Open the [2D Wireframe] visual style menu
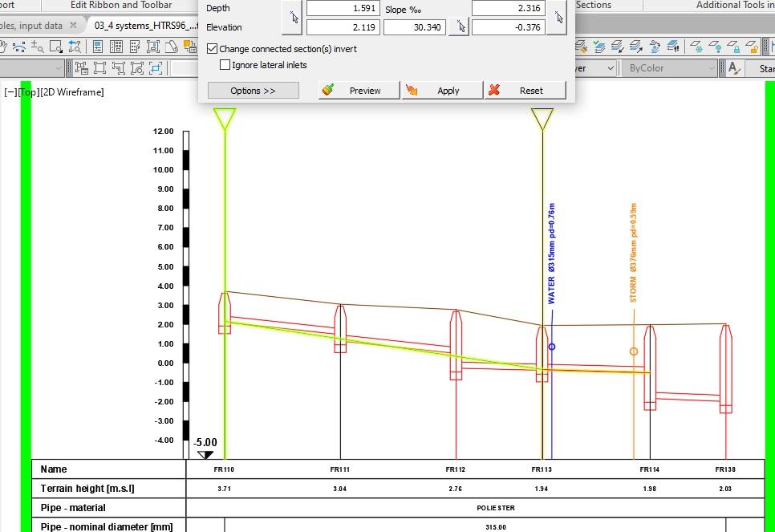Viewport: 775px width, 532px height. pyautogui.click(x=72, y=92)
